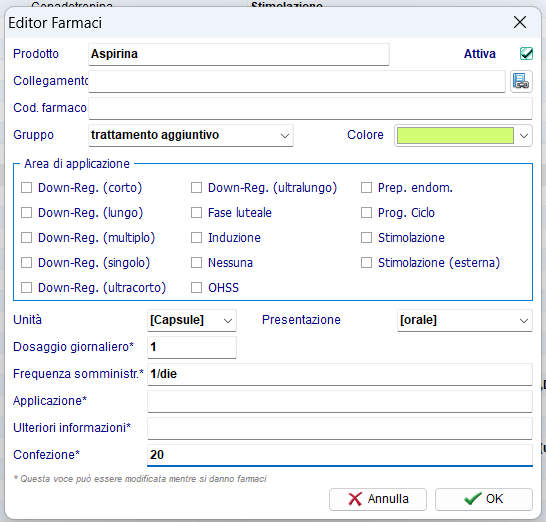Click the Applicazione input field
The height and width of the screenshot is (522, 546).
point(340,401)
